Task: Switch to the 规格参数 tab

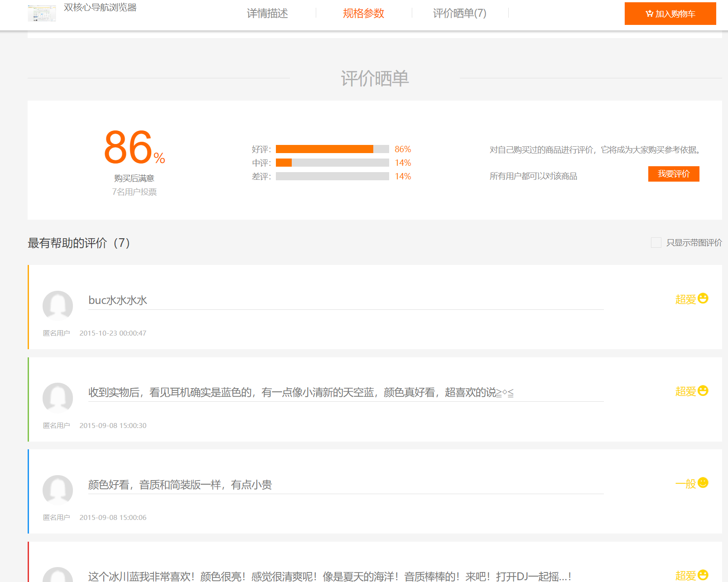Action: coord(363,14)
